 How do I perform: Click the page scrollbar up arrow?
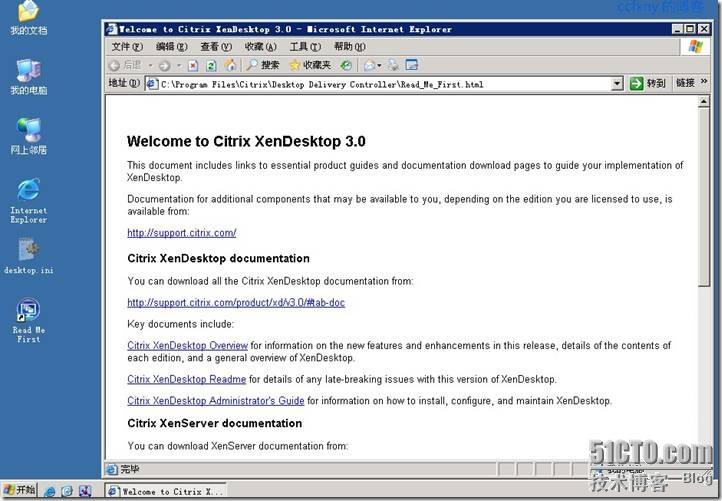pos(703,101)
